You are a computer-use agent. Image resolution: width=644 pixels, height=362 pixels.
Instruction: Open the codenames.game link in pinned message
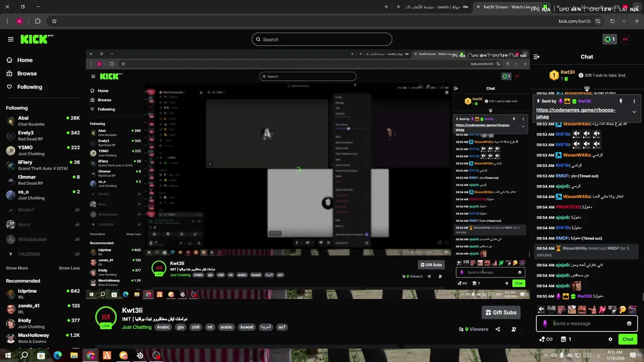click(x=576, y=113)
